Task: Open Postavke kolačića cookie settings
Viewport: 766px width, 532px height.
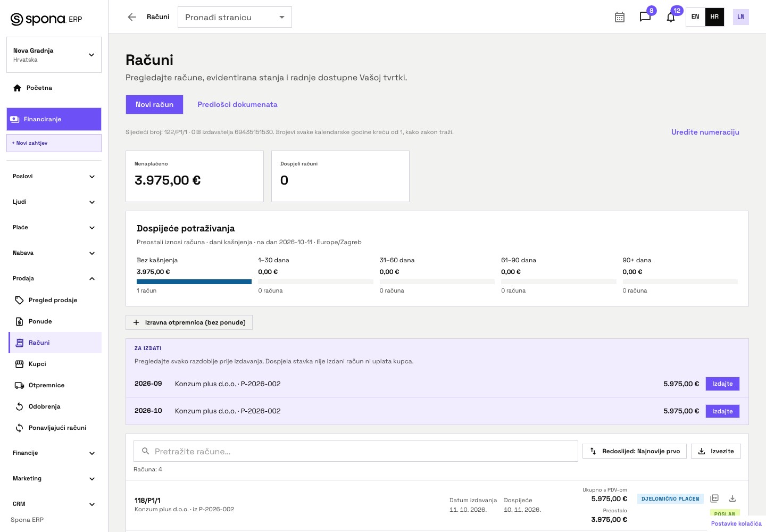Action: (736, 523)
